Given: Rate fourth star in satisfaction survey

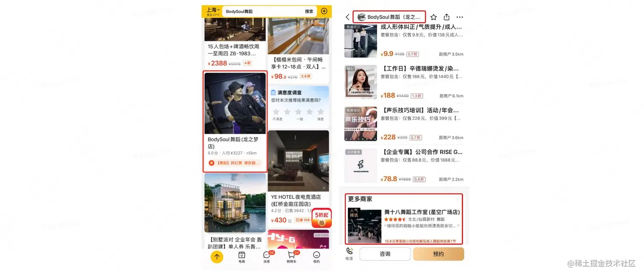Looking at the screenshot, I should (x=309, y=112).
